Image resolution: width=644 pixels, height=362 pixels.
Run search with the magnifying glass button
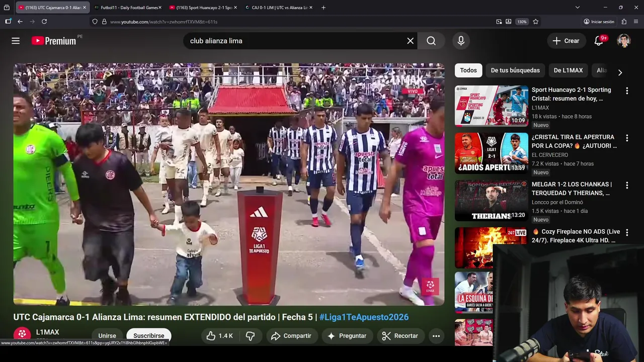(431, 41)
